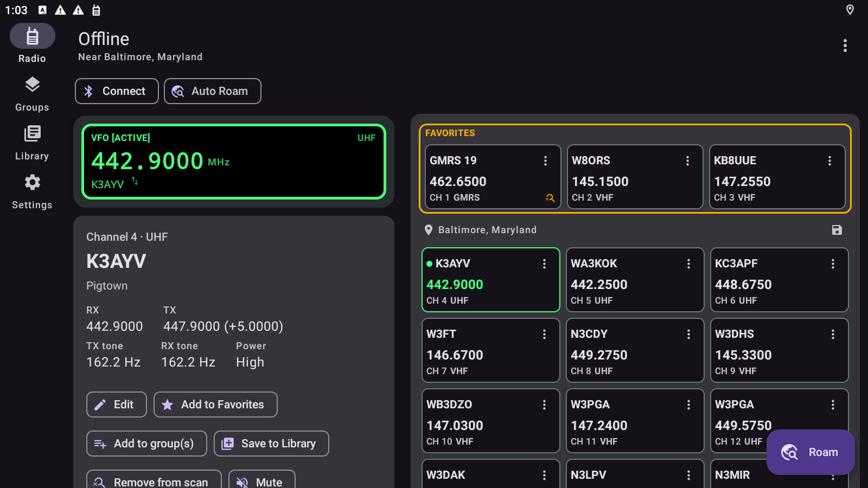Open options menu for WA3KOK channel
This screenshot has height=488, width=868.
pyautogui.click(x=688, y=264)
